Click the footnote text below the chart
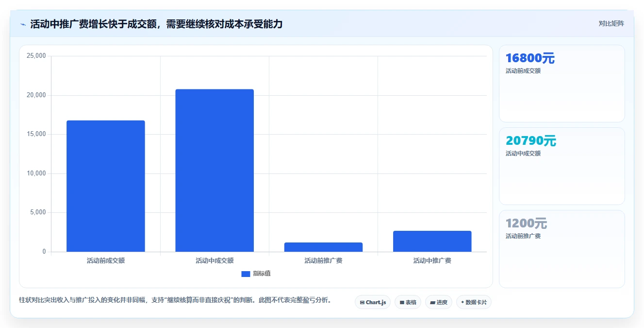Image resolution: width=644 pixels, height=328 pixels. coord(176,300)
